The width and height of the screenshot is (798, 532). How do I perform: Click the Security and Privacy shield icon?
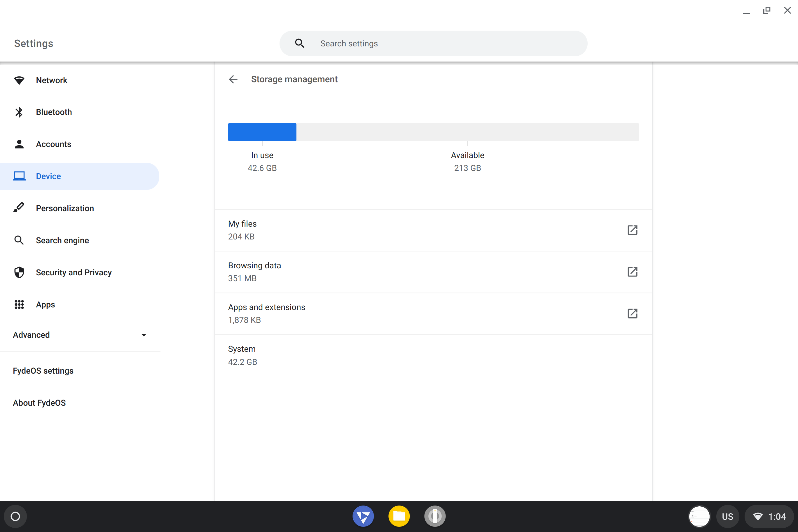19,272
